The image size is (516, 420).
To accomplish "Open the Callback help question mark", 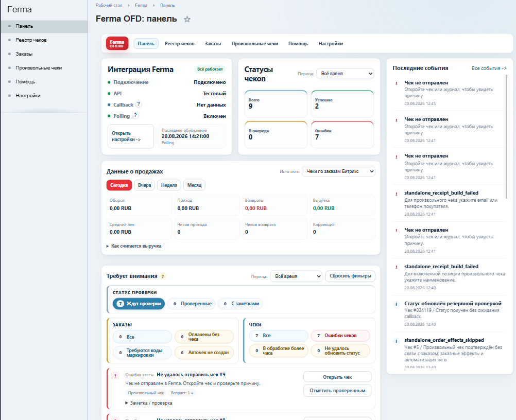I will tap(139, 104).
